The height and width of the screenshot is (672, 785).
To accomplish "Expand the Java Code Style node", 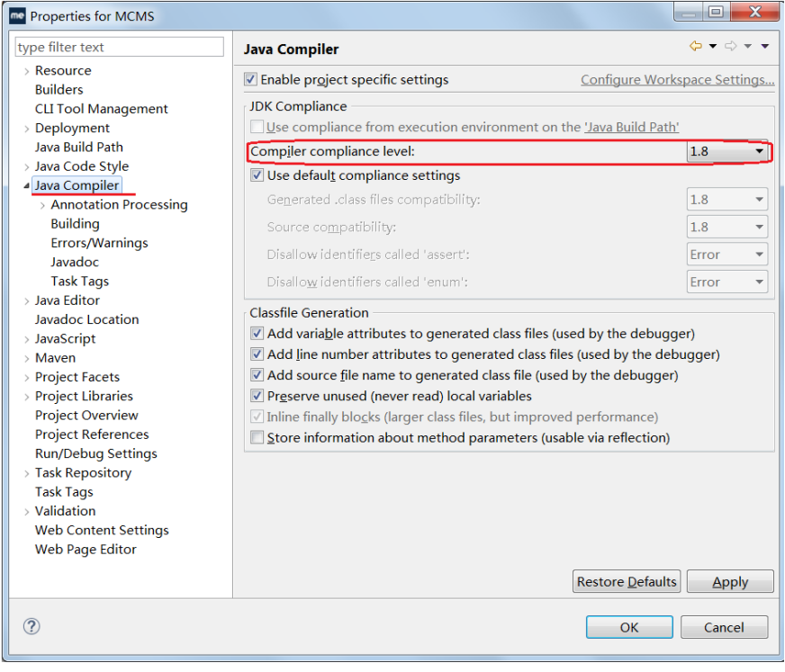I will pyautogui.click(x=26, y=166).
